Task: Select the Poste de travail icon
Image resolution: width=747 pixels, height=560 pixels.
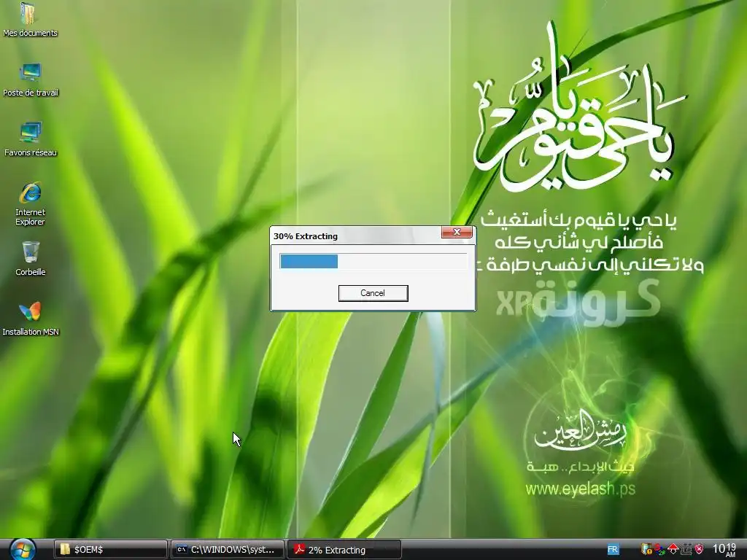Action: 31,80
